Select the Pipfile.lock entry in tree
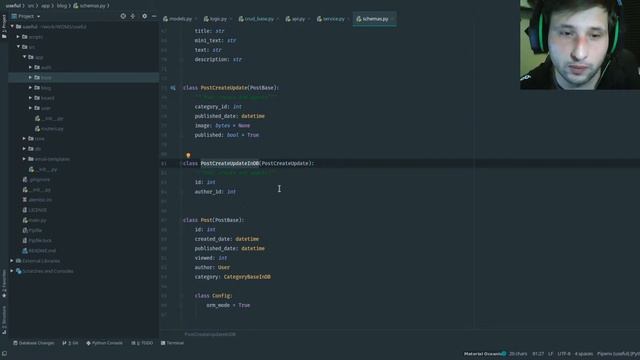This screenshot has height=360, width=640. coord(37,240)
